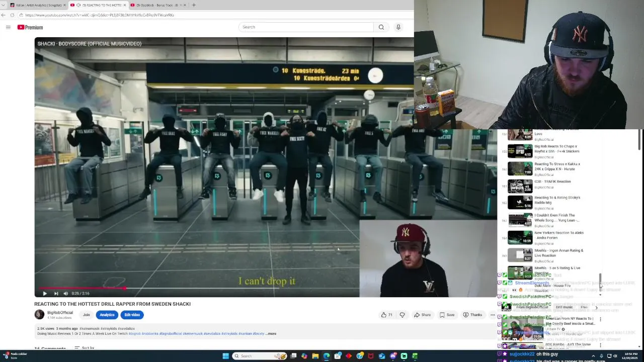Open Discord from the taskbar

(393, 356)
